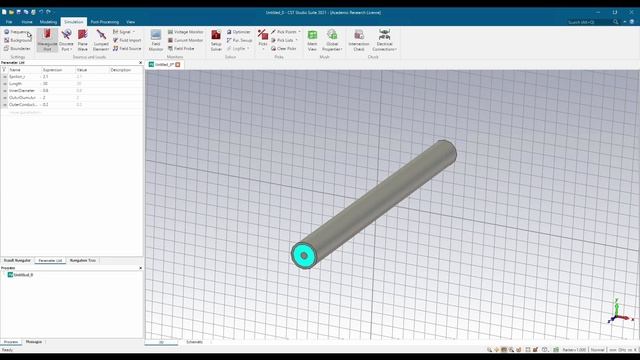Select Untitled_0 in Progress panel
Viewport: 640px width, 360px height.
20,275
